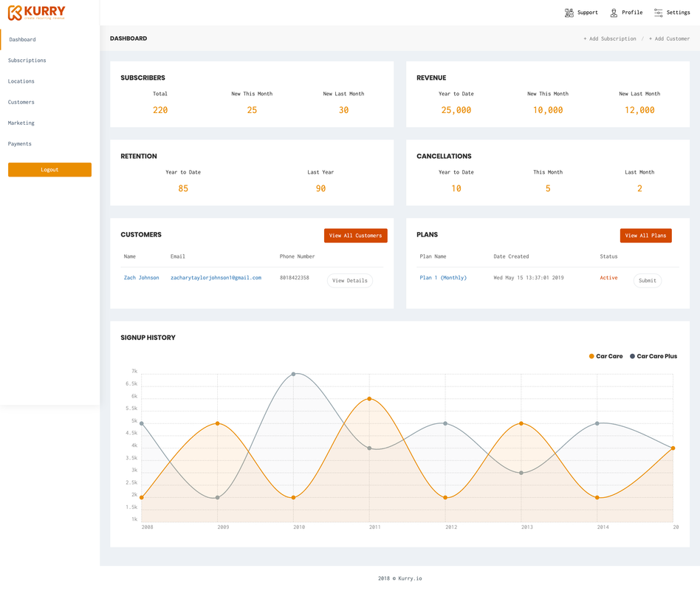The width and height of the screenshot is (700, 591).
Task: Click the Plan Name column header
Action: coord(433,256)
